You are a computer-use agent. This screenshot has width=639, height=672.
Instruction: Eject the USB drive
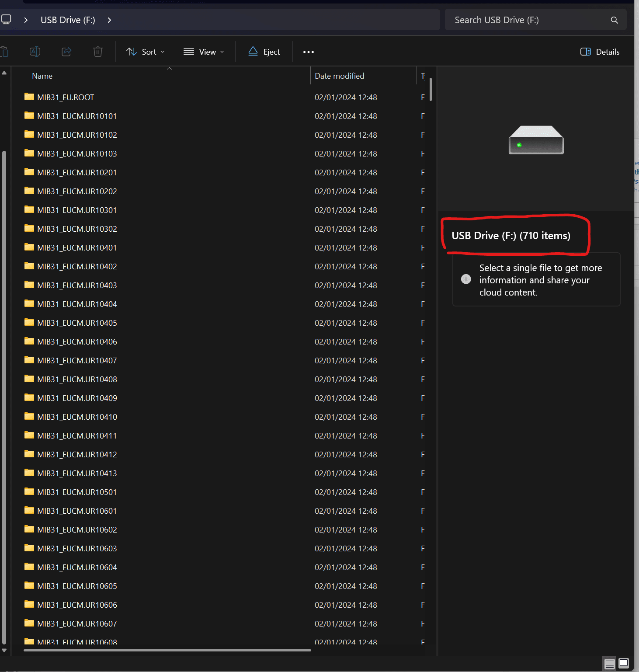coord(264,52)
